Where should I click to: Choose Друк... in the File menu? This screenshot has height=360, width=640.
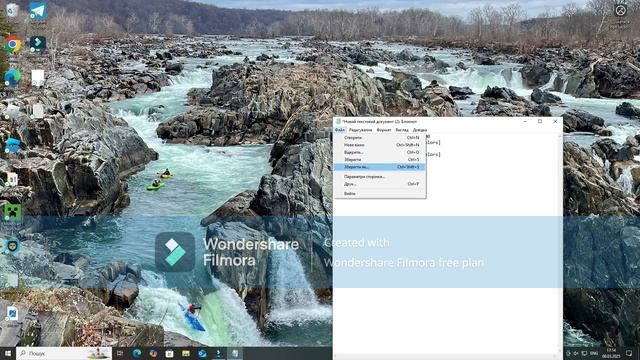tap(380, 184)
